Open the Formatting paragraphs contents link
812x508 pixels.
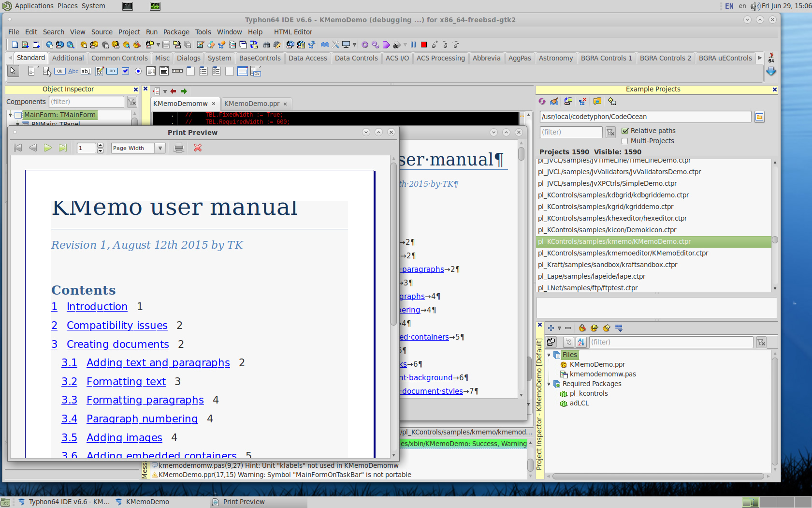pyautogui.click(x=145, y=400)
